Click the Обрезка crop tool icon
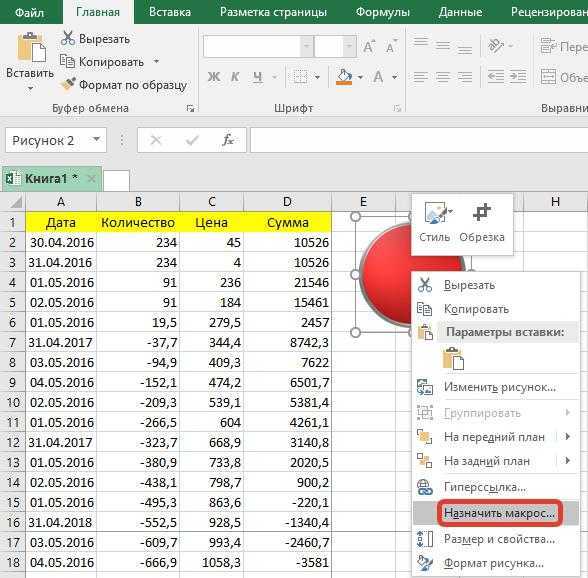The image size is (588, 578). coord(482,213)
